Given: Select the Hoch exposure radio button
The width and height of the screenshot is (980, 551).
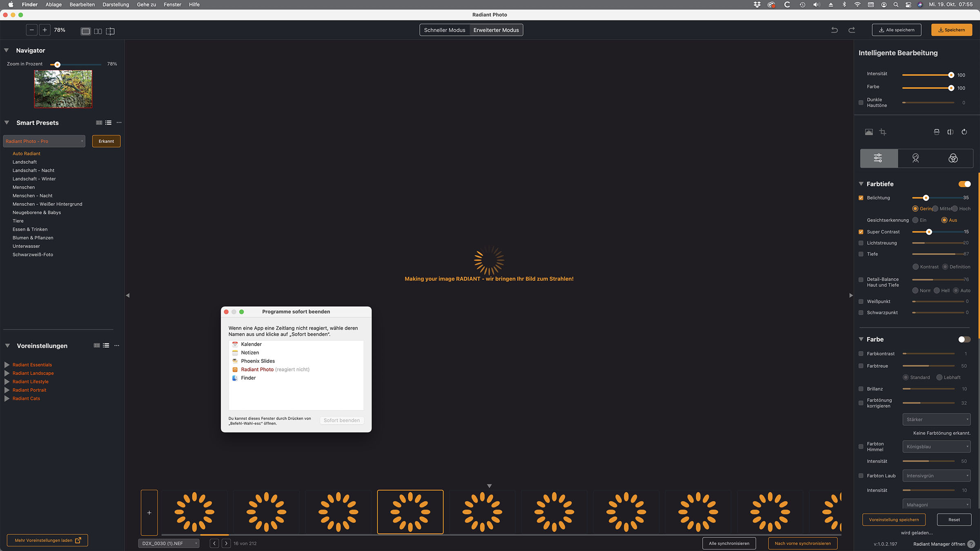Looking at the screenshot, I should pyautogui.click(x=955, y=209).
